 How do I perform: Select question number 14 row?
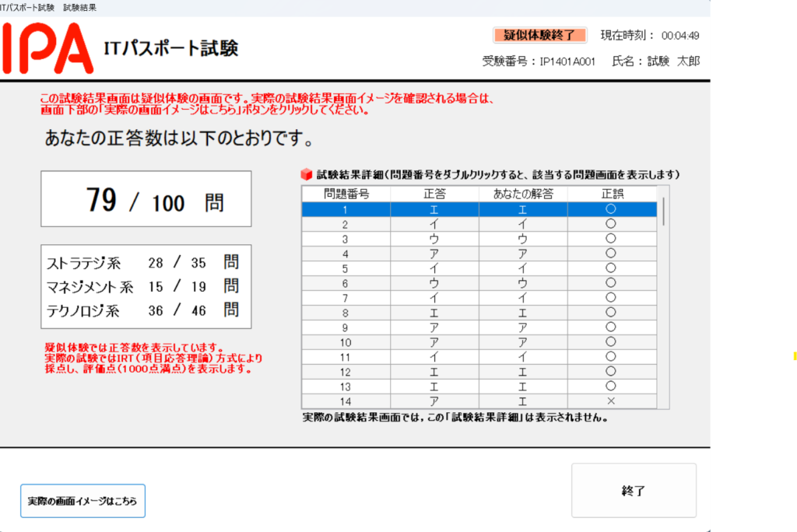pos(346,401)
